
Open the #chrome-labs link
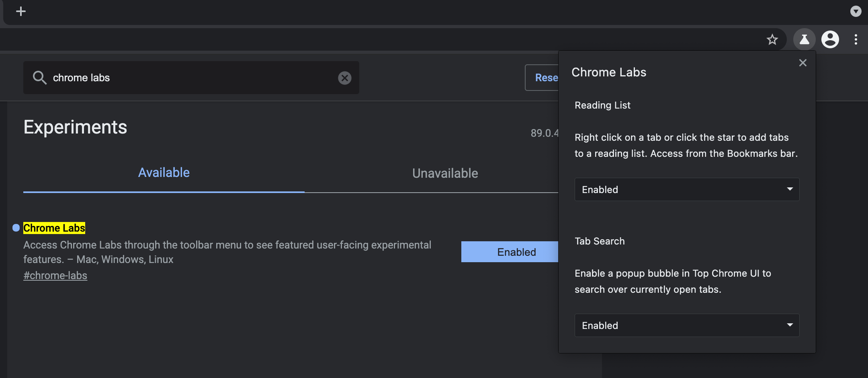click(55, 275)
